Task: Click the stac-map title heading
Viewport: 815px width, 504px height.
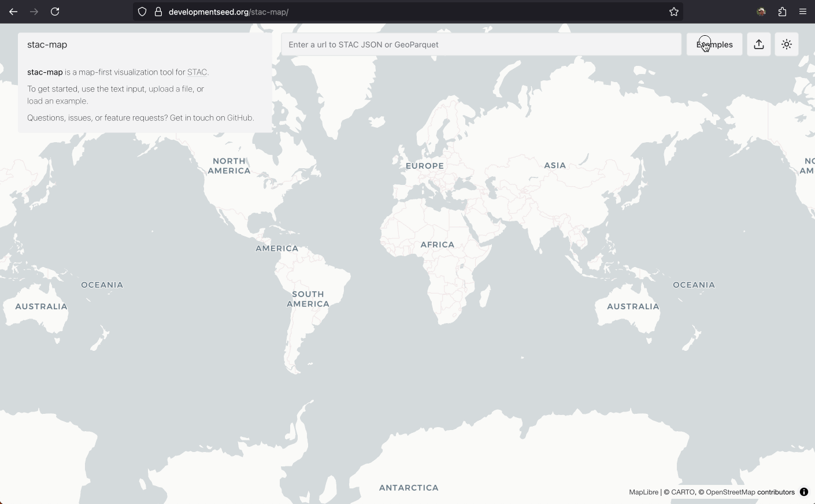Action: pyautogui.click(x=47, y=45)
